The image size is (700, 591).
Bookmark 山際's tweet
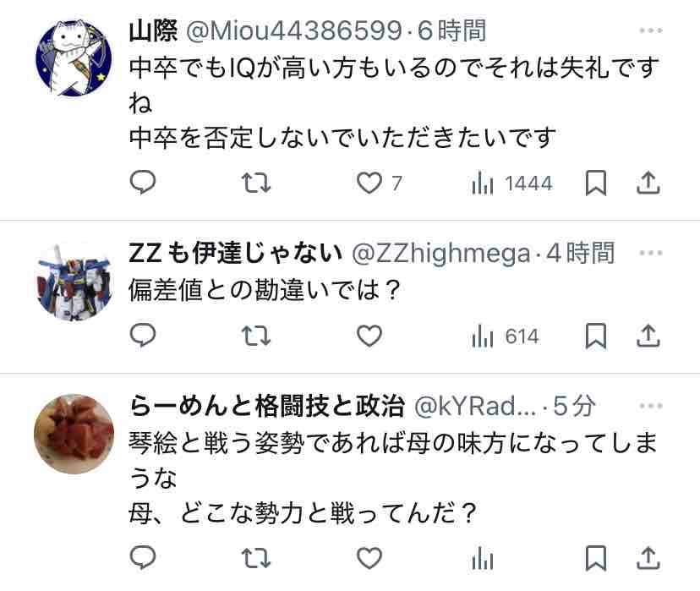click(595, 183)
